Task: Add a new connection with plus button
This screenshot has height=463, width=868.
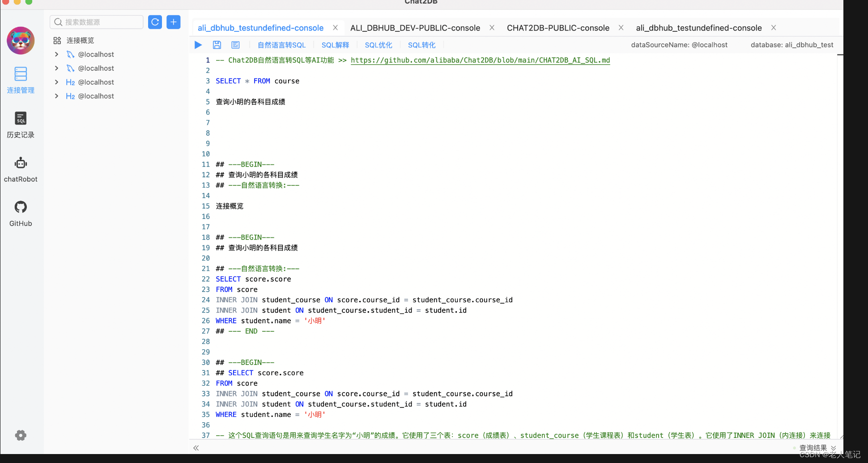Action: (174, 22)
